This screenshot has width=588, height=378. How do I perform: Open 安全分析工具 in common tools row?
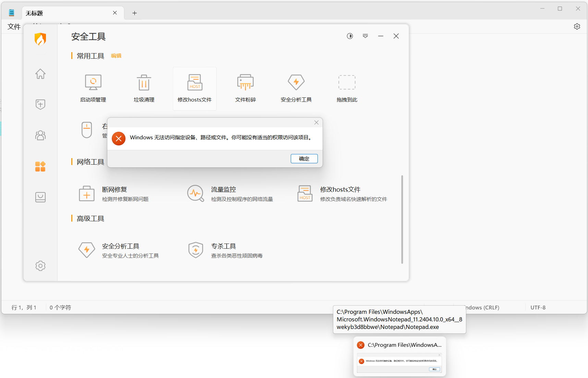click(x=296, y=88)
